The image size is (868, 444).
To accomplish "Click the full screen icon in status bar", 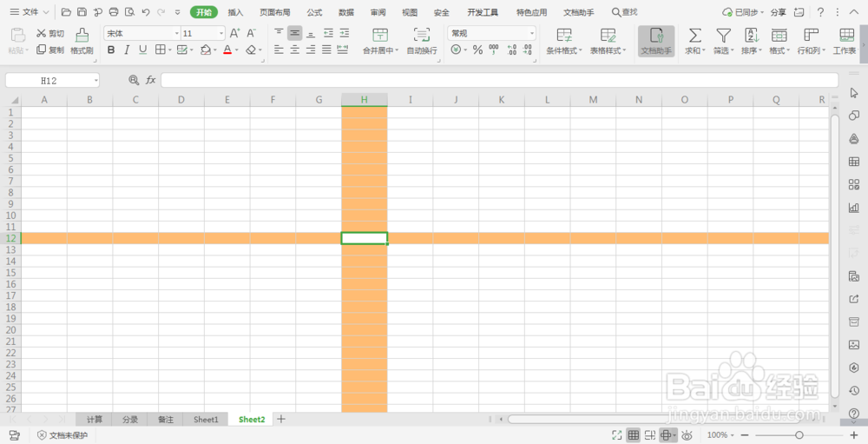I will coord(616,435).
